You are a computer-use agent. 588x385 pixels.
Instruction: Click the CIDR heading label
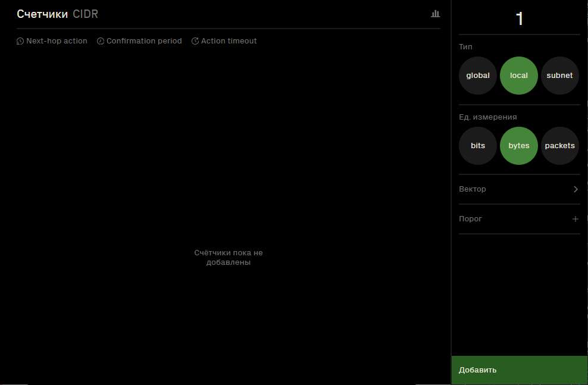click(x=85, y=14)
